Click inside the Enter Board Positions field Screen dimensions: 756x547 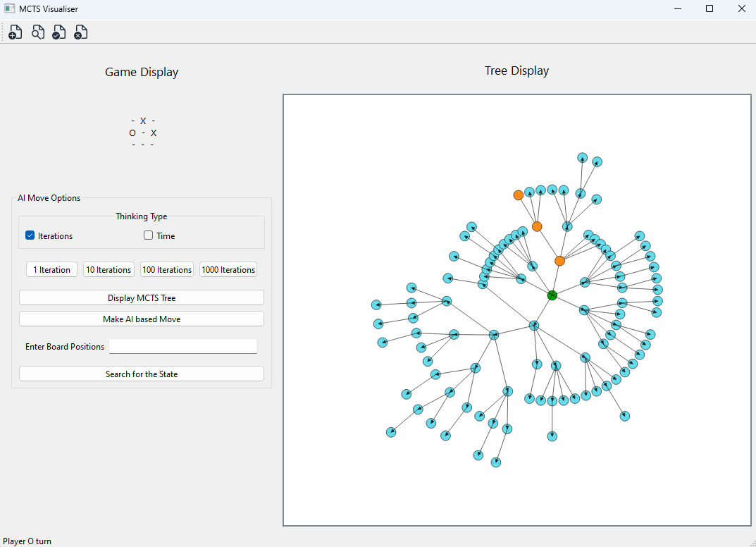tap(182, 346)
